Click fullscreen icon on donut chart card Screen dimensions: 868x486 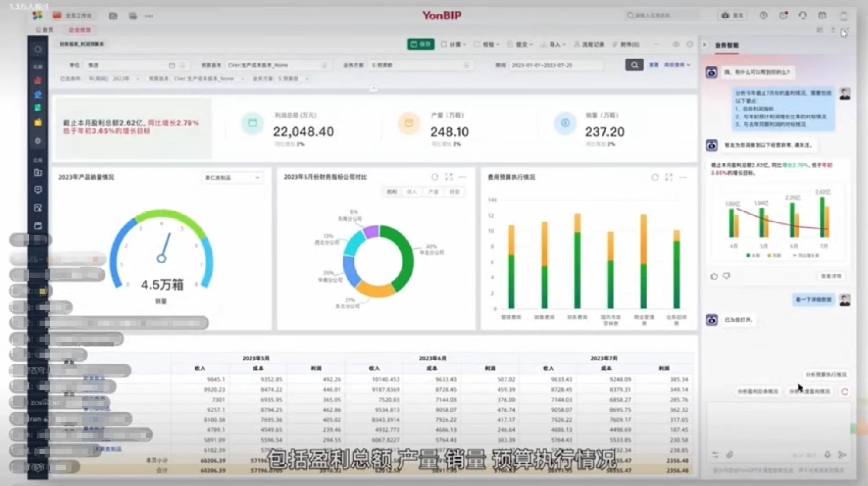click(x=448, y=177)
